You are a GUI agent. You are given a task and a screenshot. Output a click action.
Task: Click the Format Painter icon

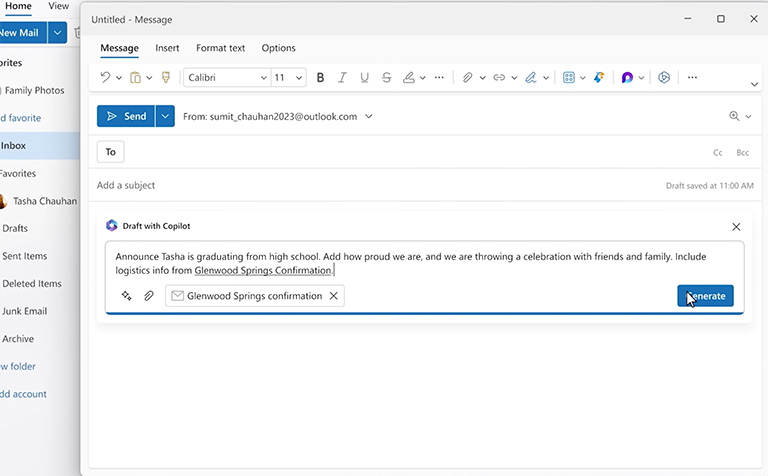[166, 77]
